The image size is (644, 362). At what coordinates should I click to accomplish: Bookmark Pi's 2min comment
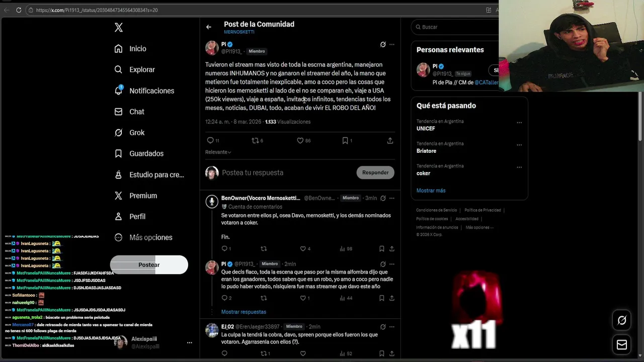[x=382, y=298]
